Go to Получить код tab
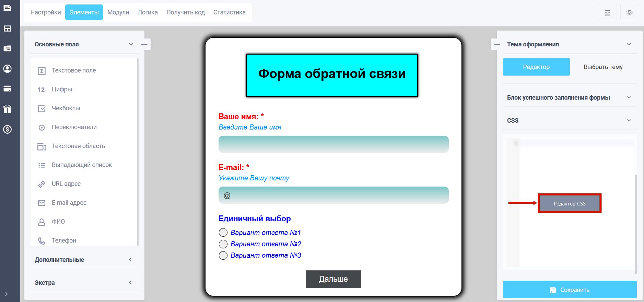644x302 pixels. tap(186, 12)
